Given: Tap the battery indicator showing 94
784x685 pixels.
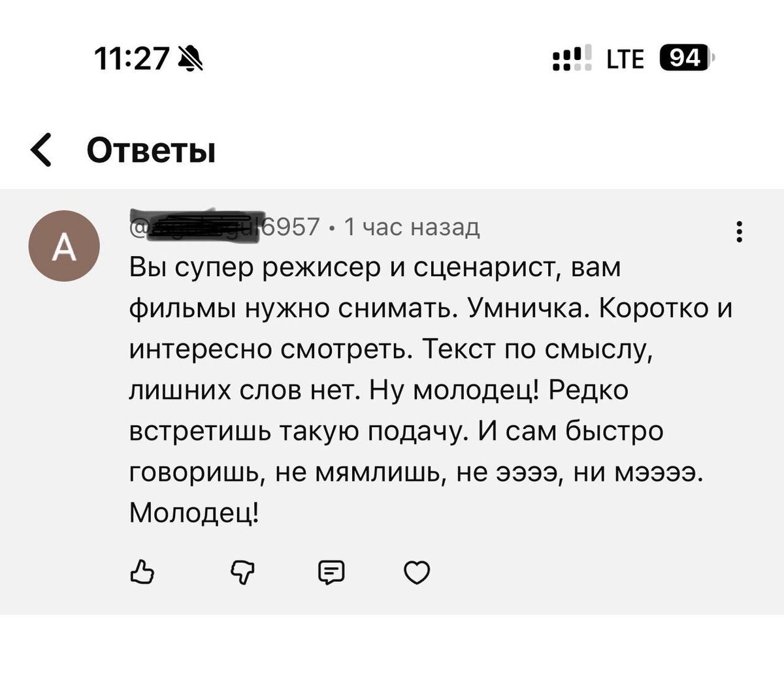Looking at the screenshot, I should pos(686,58).
